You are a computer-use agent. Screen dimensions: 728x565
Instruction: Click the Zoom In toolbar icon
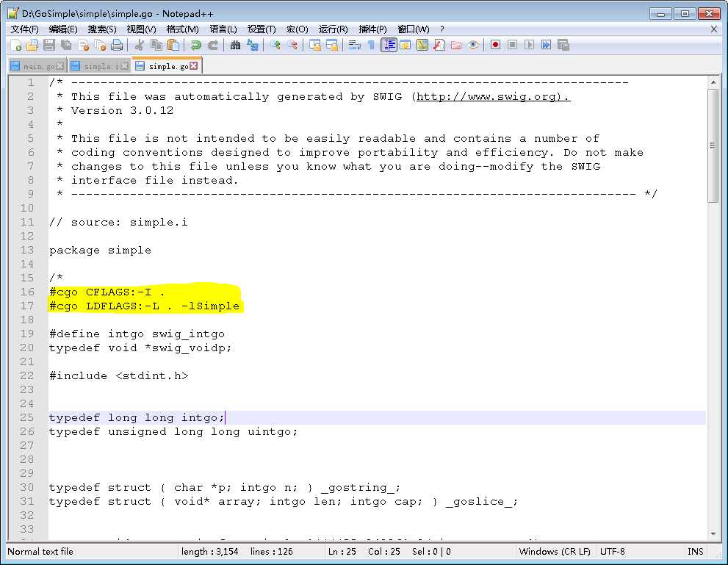point(275,45)
